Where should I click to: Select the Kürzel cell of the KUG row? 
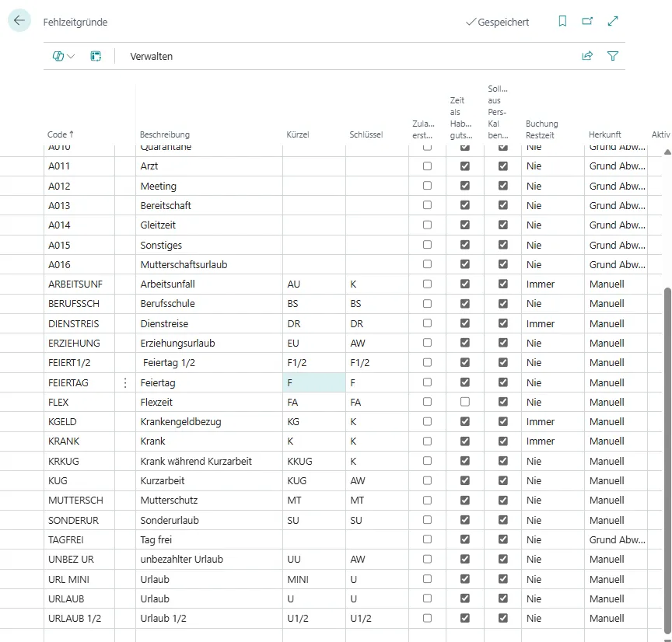pyautogui.click(x=313, y=481)
